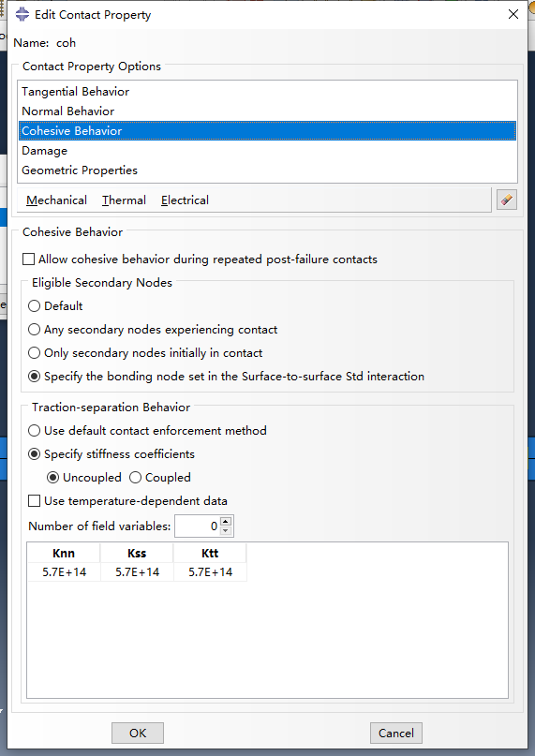Open the Electrical menu
Screen dimensions: 535x756
click(185, 200)
